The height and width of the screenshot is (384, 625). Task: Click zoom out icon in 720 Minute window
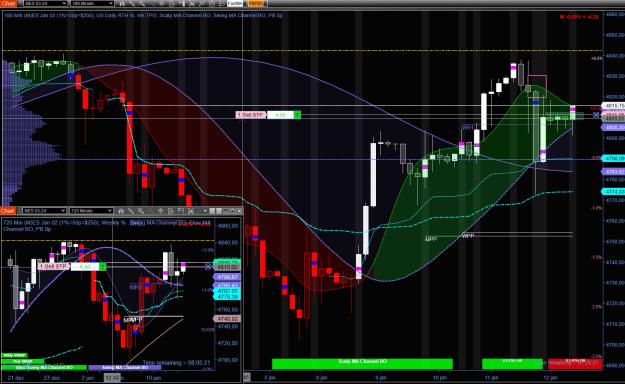tap(150, 211)
